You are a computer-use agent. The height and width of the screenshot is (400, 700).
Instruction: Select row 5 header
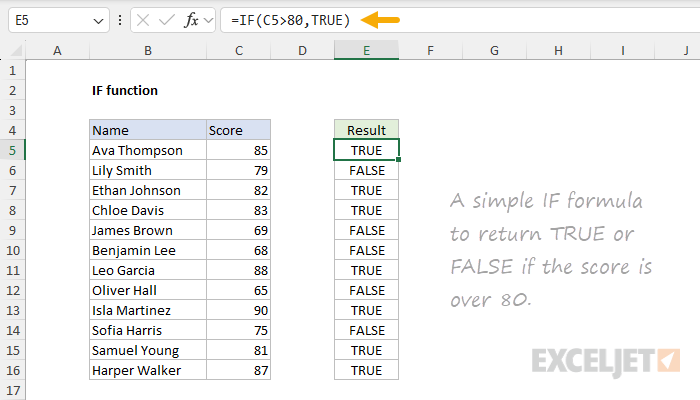(12, 150)
